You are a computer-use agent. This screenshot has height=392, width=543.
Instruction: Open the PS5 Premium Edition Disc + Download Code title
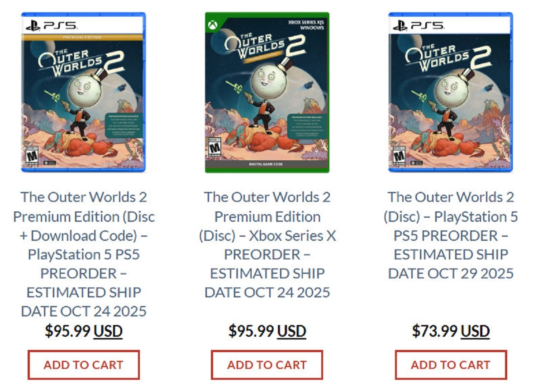(84, 254)
